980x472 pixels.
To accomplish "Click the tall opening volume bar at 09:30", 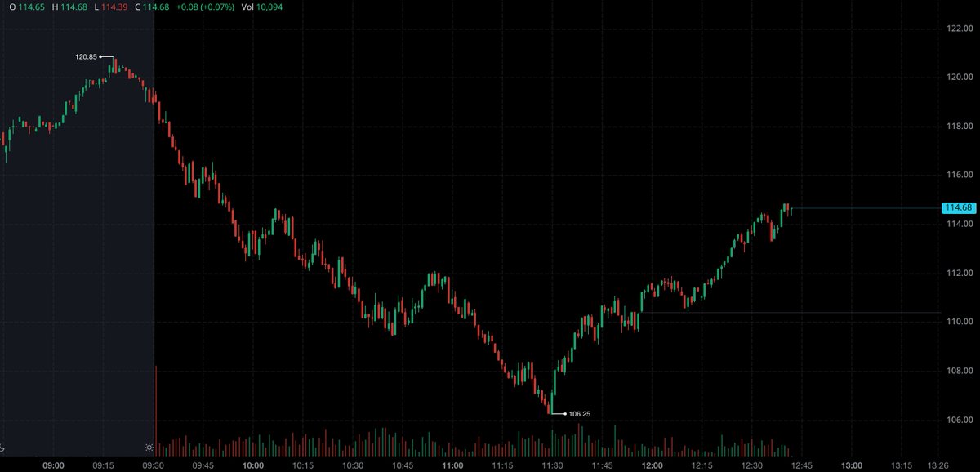I will coord(156,411).
